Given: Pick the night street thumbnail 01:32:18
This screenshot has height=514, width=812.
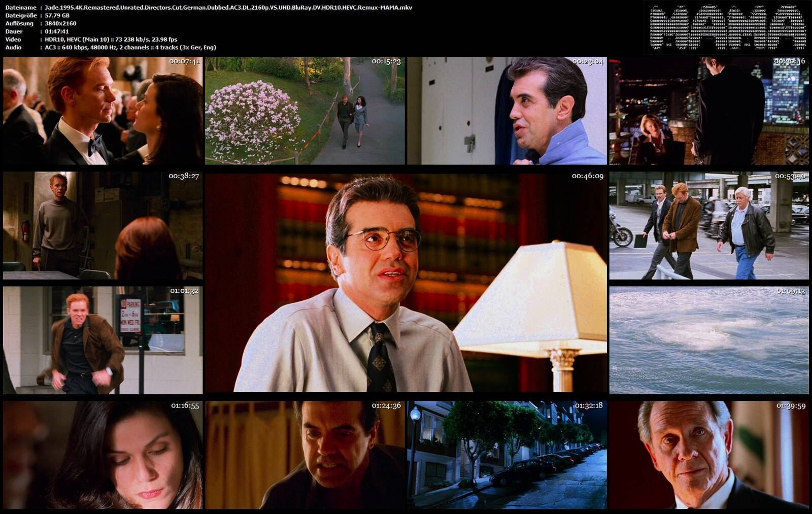Looking at the screenshot, I should 507,455.
